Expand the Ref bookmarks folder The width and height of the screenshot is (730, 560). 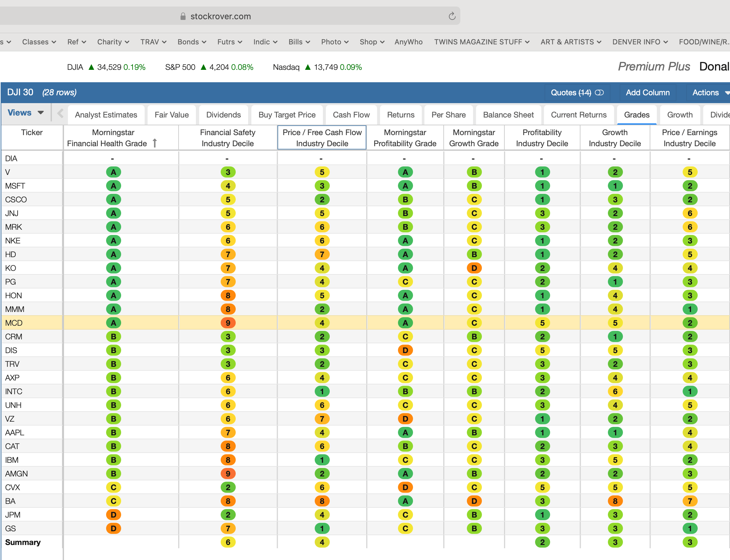pos(77,42)
